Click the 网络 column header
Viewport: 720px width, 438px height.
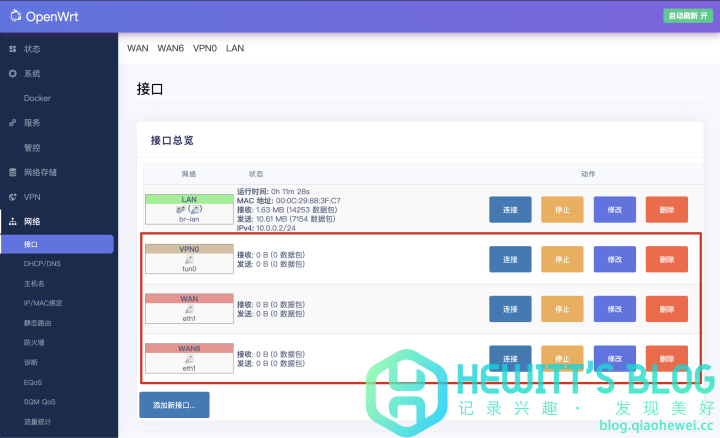click(189, 174)
